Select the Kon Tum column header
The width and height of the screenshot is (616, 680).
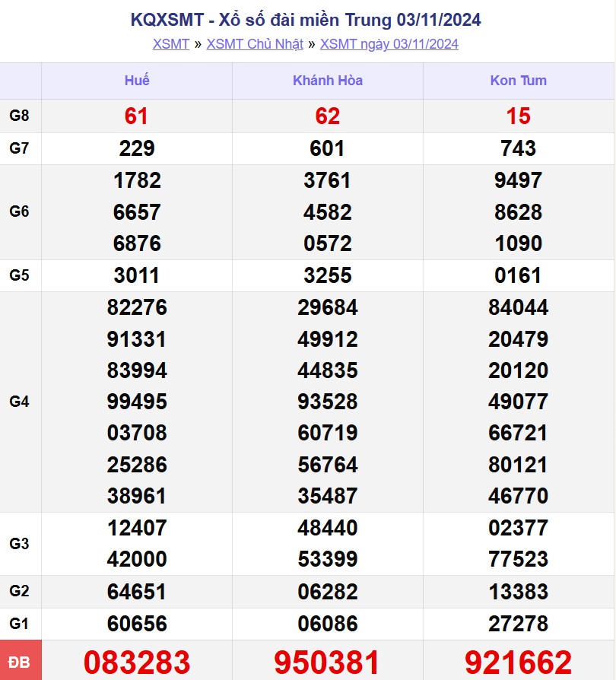(518, 81)
